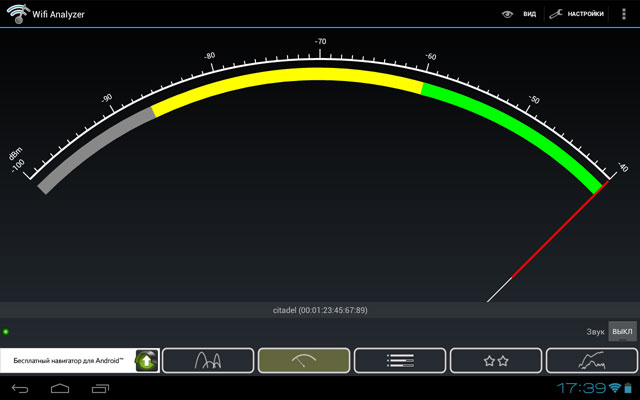Toggle the Звук ВЫКЛ sound button

622,331
